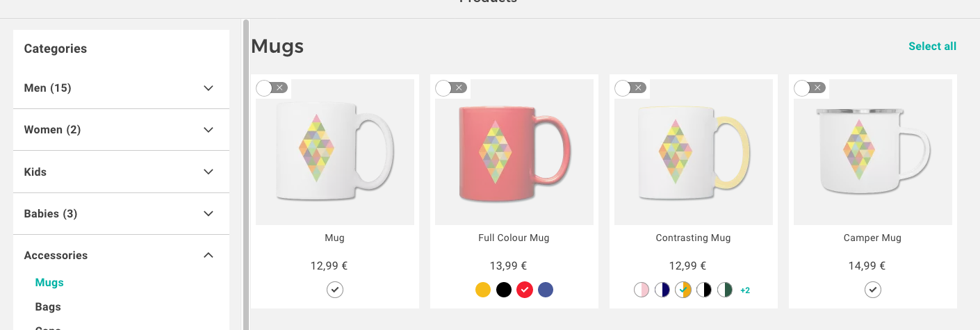
Task: Open the Bags subcategory
Action: coord(48,307)
